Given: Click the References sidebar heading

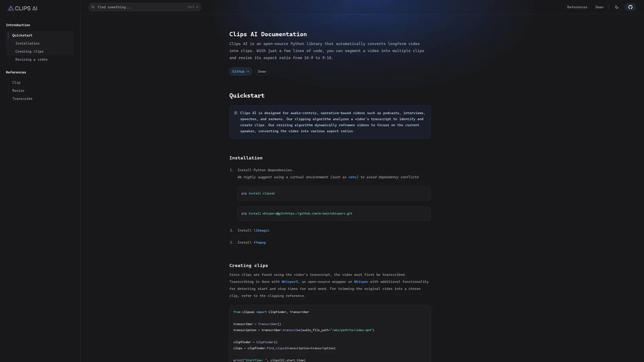Looking at the screenshot, I should click(16, 72).
